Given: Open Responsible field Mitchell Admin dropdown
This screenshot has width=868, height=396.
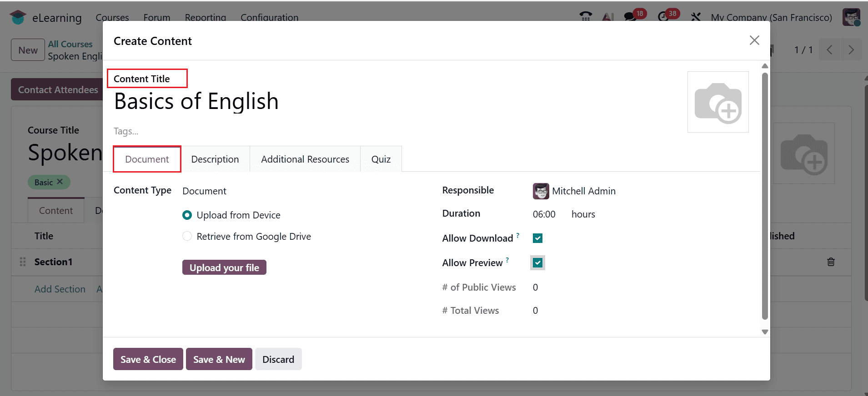Looking at the screenshot, I should click(583, 191).
